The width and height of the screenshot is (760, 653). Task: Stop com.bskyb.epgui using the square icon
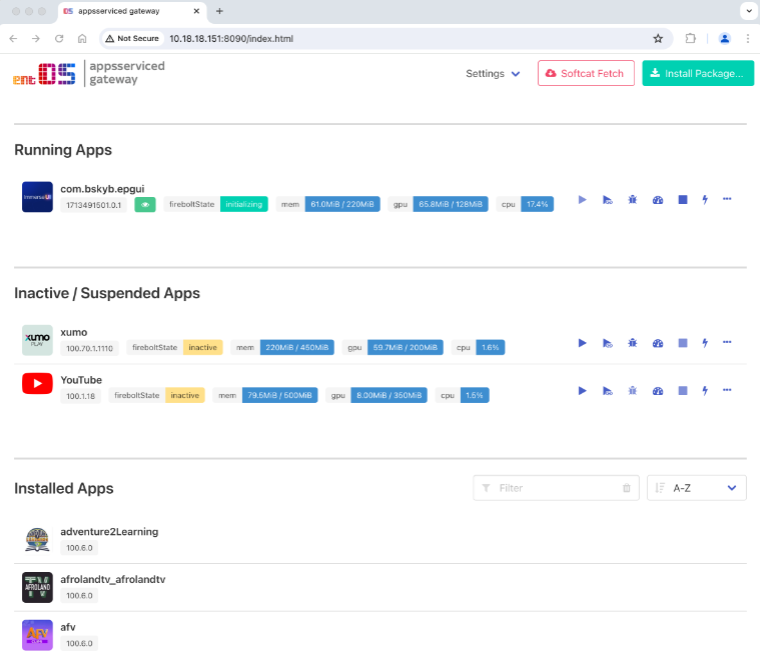click(x=682, y=200)
